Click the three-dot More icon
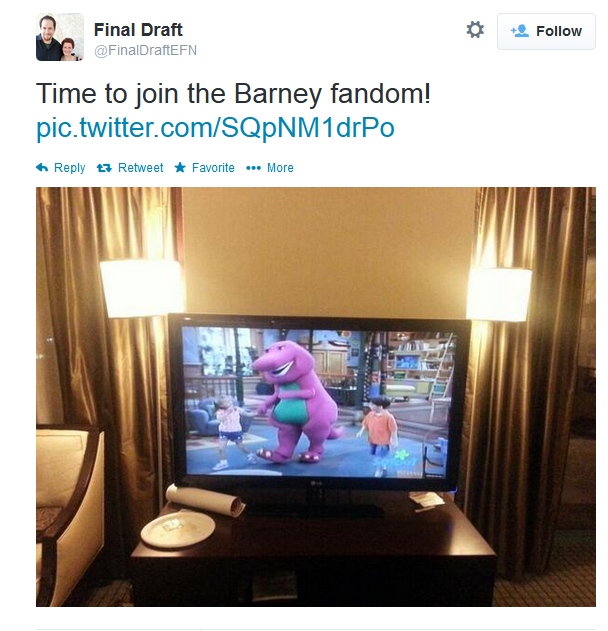 click(x=254, y=168)
